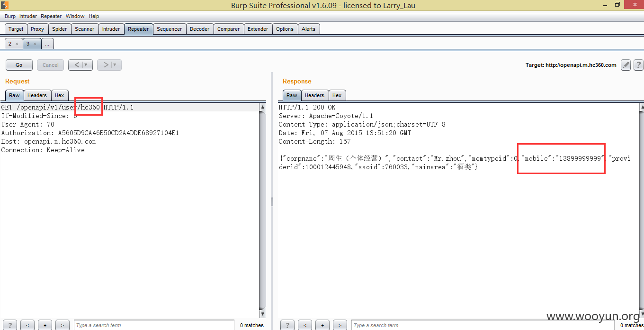Click the response search help question button
The width and height of the screenshot is (644, 330).
tap(287, 325)
